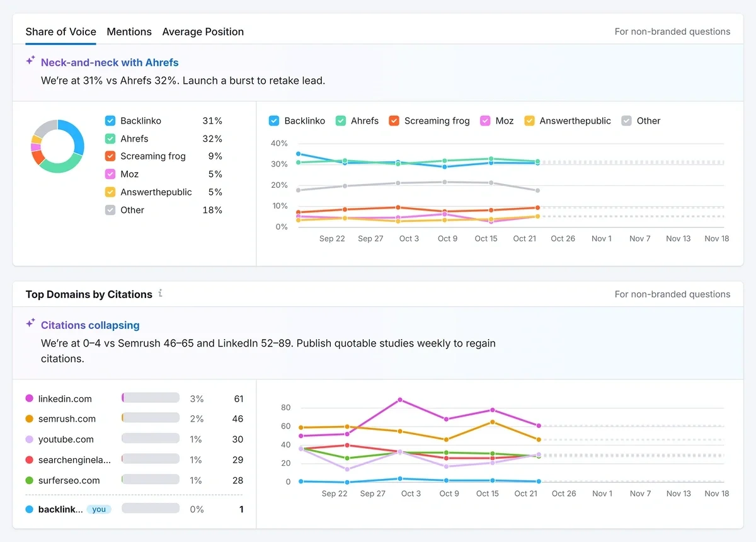Open the Citations collapsing insight
756x542 pixels.
pos(89,325)
